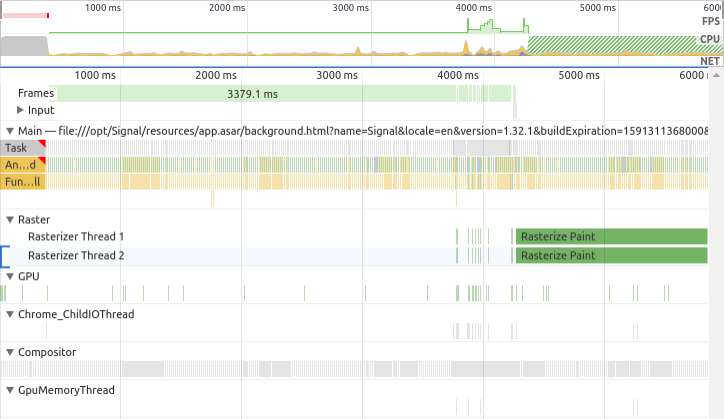Collapse the GpuMemoryThread section
Image resolution: width=724 pixels, height=419 pixels.
tap(10, 390)
